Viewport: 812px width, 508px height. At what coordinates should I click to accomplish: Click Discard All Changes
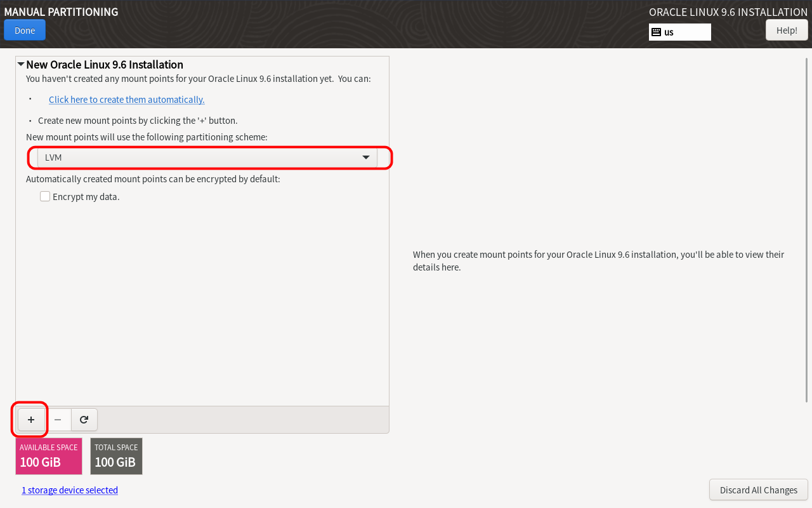[x=758, y=490]
